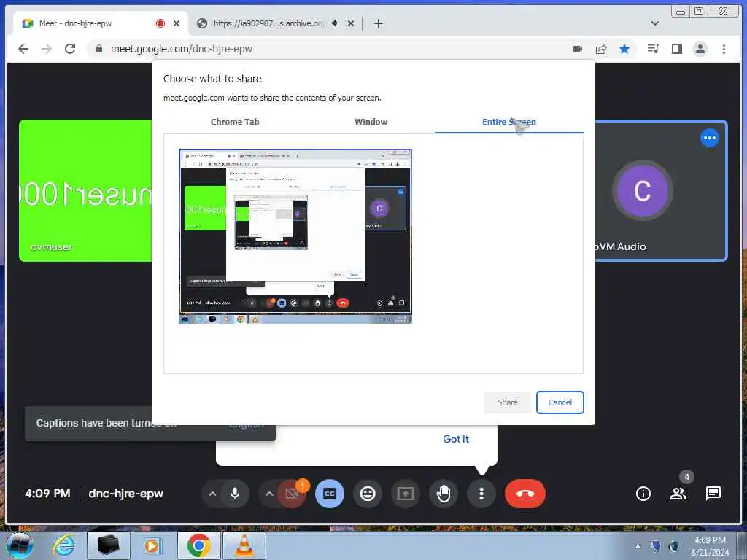Go back in browser history

(x=23, y=49)
